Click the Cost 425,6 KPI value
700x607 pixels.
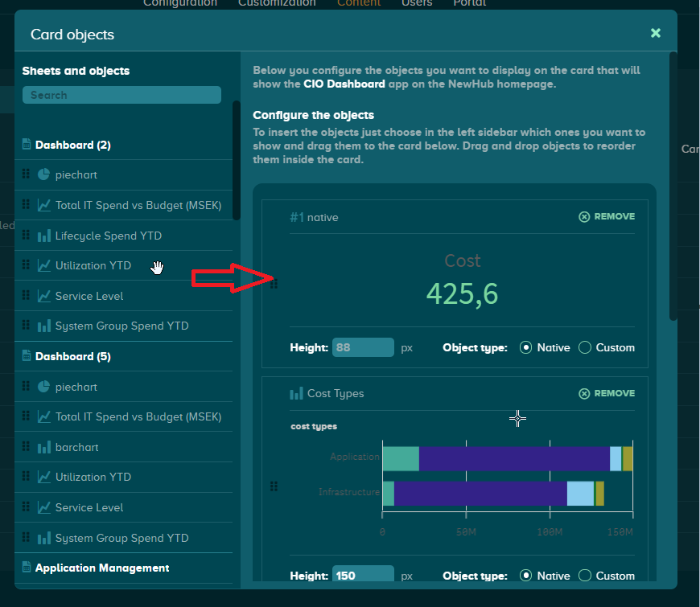click(x=462, y=294)
